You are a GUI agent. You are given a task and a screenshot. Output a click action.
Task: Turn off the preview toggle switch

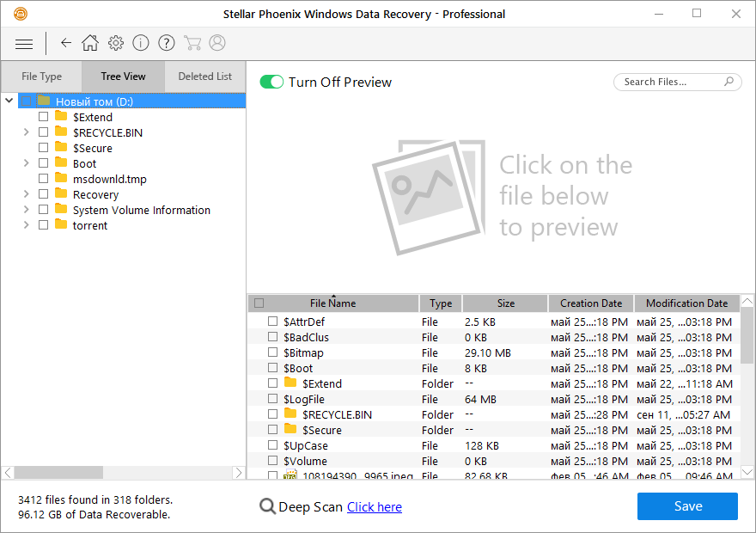pyautogui.click(x=271, y=82)
